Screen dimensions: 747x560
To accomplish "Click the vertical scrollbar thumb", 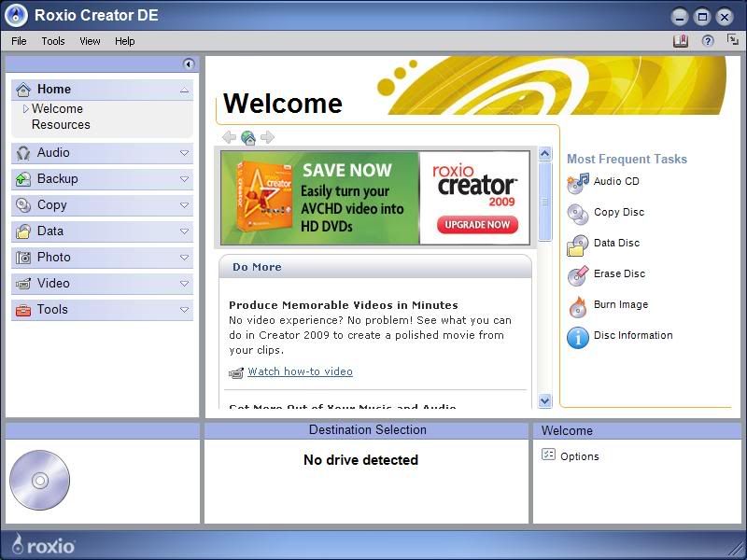I will coord(544,202).
